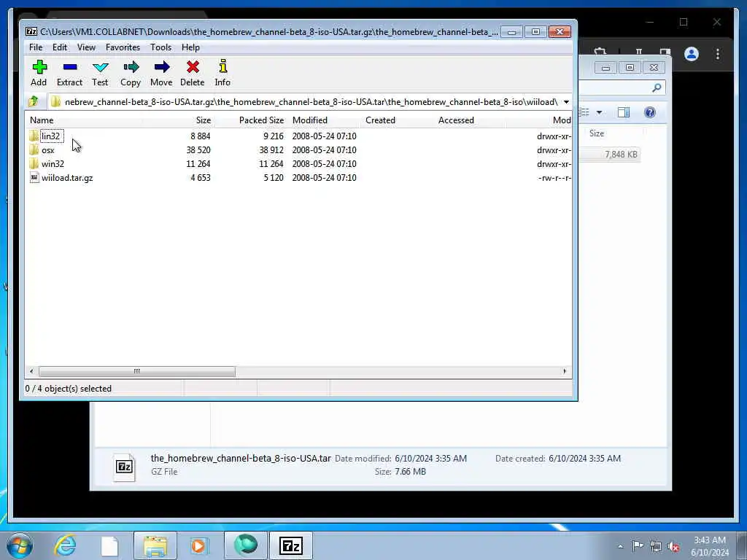
Task: Toggle the preview pane in Explorer window
Action: click(x=624, y=112)
